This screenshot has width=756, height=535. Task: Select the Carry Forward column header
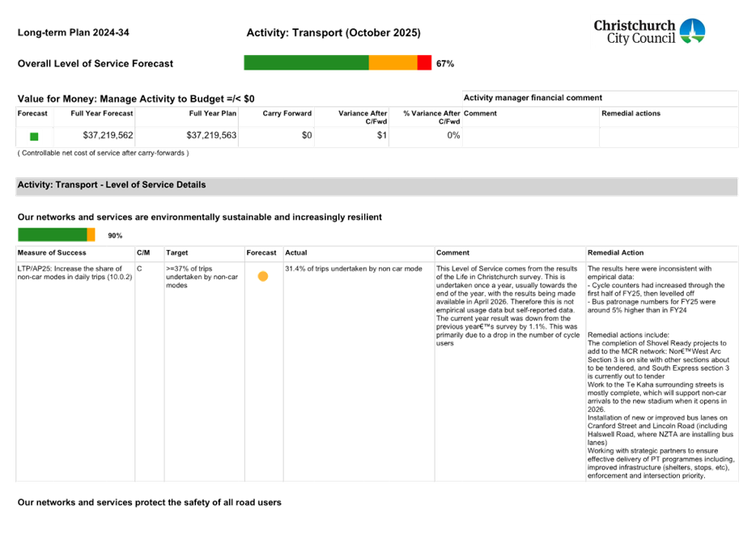[x=287, y=114]
